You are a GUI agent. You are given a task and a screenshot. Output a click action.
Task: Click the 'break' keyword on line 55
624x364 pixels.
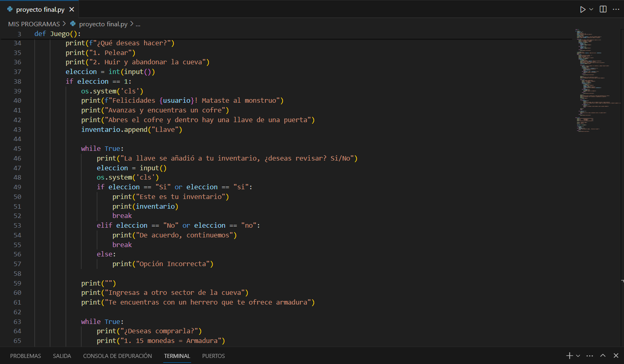[x=122, y=245]
